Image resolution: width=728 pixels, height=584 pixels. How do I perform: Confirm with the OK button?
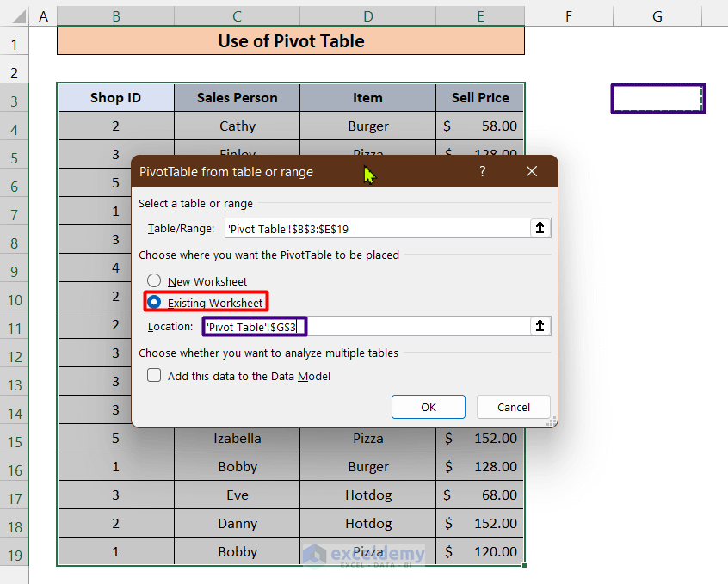428,407
